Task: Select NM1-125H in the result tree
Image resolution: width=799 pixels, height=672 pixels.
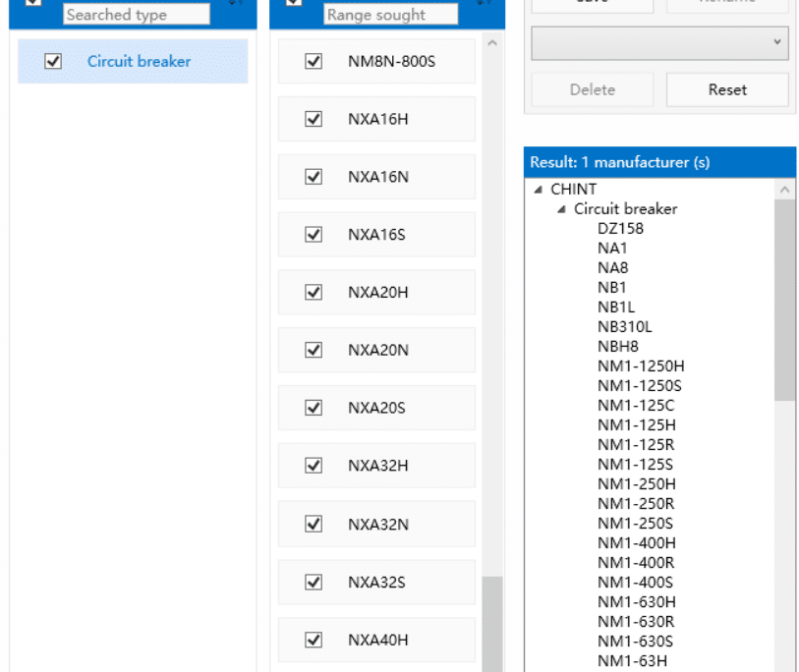Action: [637, 424]
